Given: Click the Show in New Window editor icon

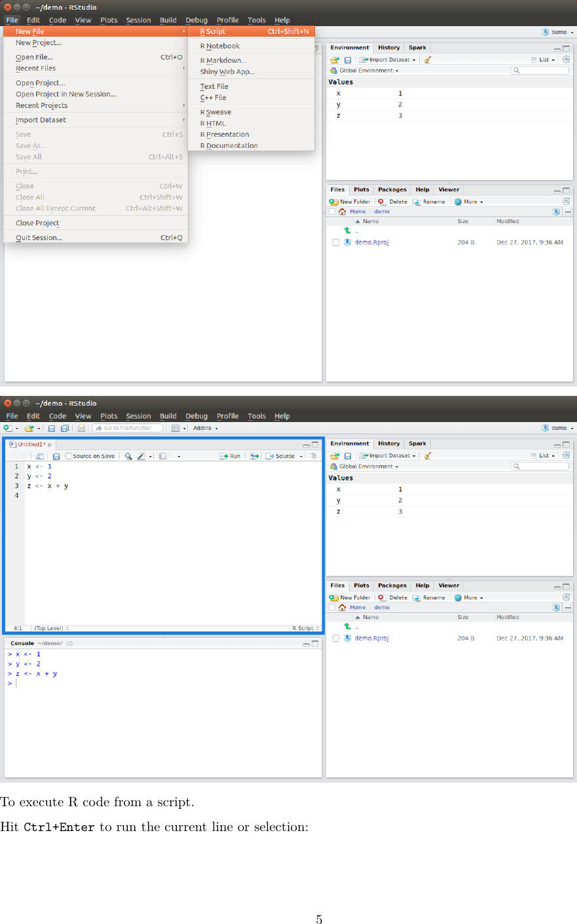Looking at the screenshot, I should (x=39, y=456).
